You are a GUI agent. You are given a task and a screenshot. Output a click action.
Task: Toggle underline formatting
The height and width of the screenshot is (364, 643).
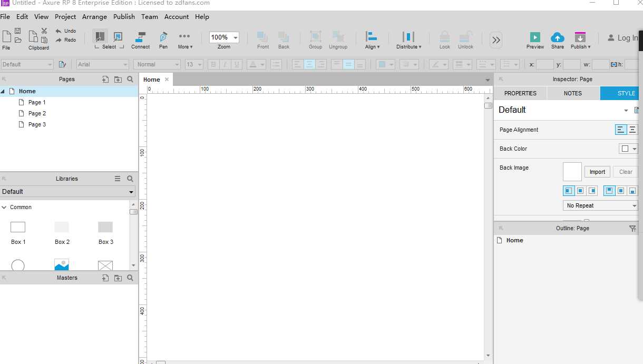click(x=237, y=64)
